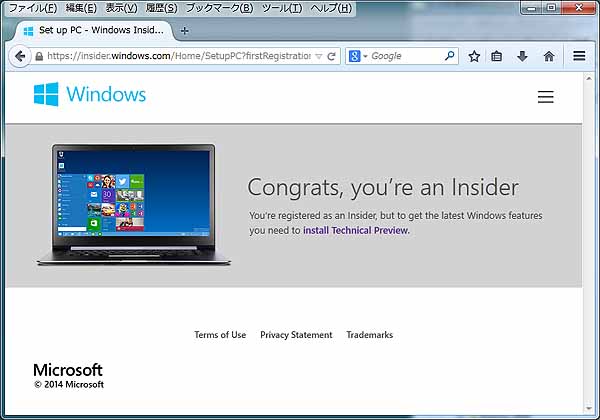Click the install Technical Preview link
This screenshot has width=600, height=420.
pos(355,230)
